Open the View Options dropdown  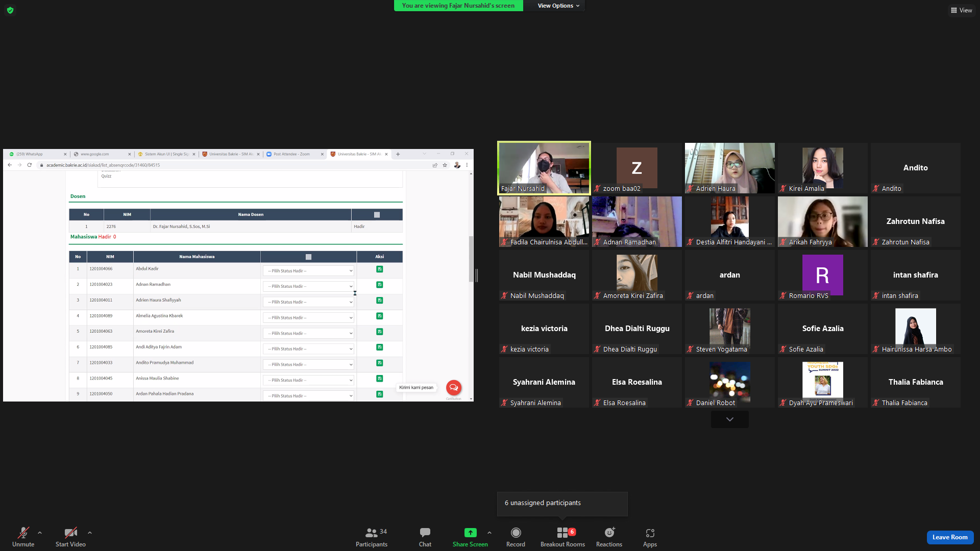[x=558, y=6]
